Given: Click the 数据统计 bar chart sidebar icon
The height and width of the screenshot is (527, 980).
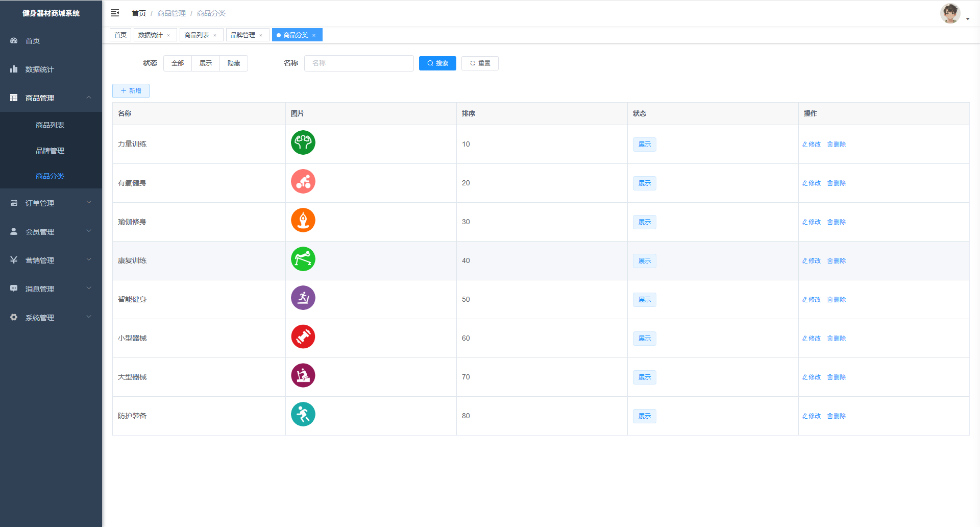Looking at the screenshot, I should pos(14,69).
